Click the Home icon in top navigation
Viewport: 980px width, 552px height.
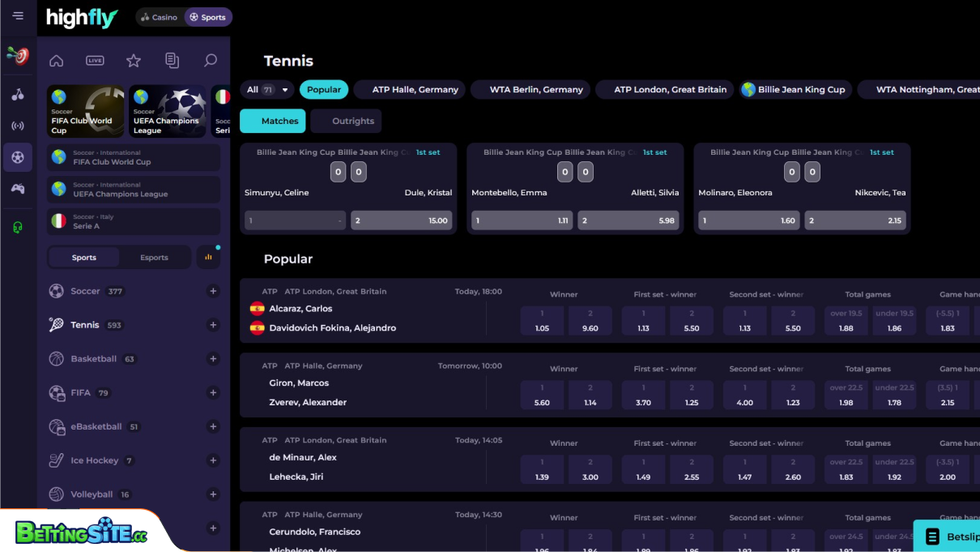point(55,60)
